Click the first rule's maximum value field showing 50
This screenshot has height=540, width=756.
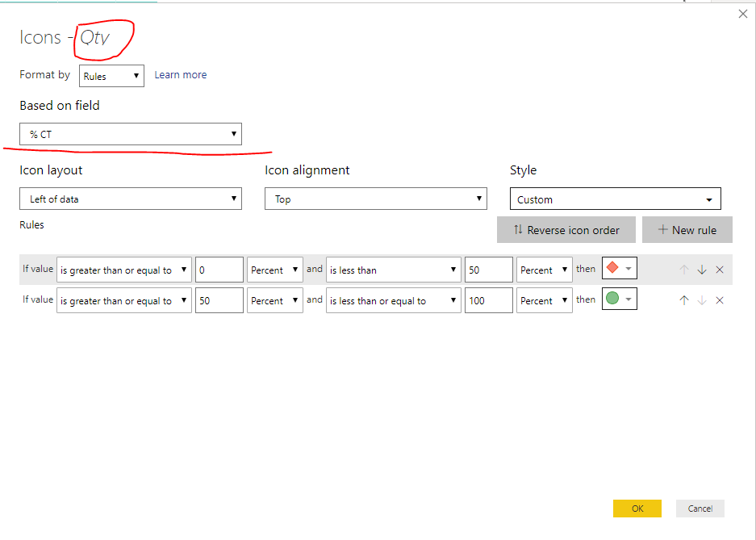pos(488,270)
